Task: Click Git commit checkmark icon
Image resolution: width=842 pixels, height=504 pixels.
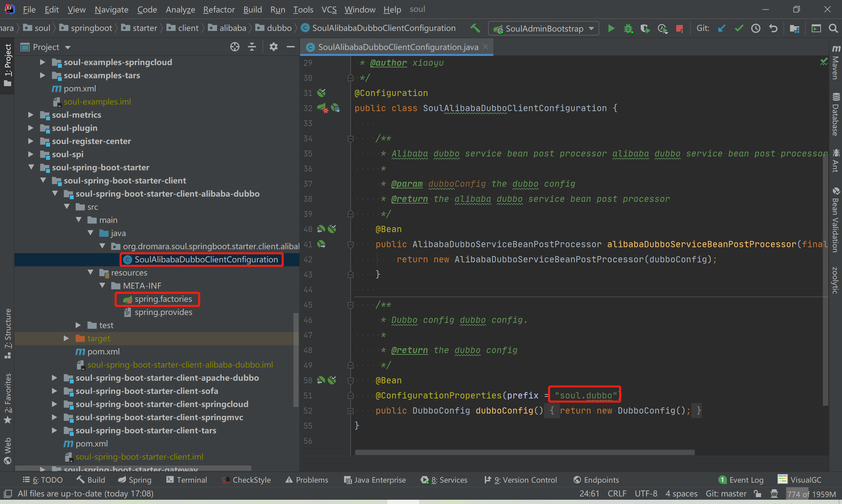Action: click(739, 28)
